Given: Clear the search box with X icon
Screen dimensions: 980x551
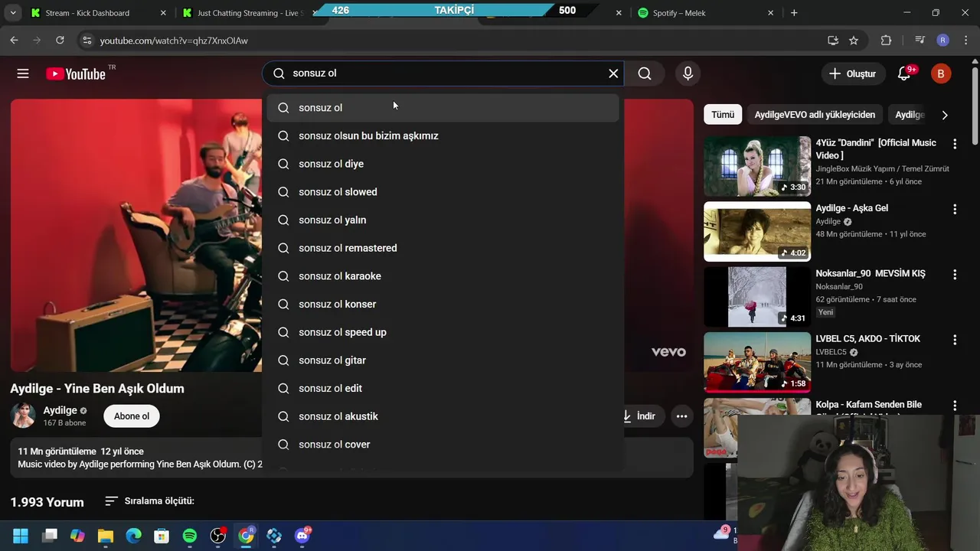Looking at the screenshot, I should tap(613, 73).
